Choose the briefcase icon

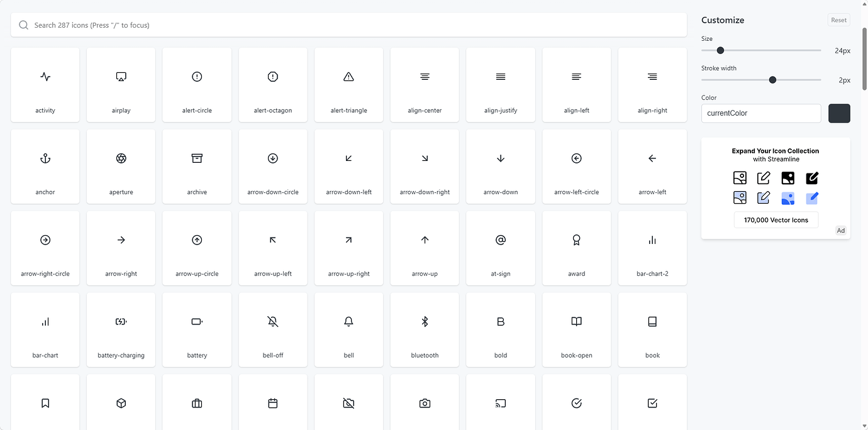pos(197,402)
